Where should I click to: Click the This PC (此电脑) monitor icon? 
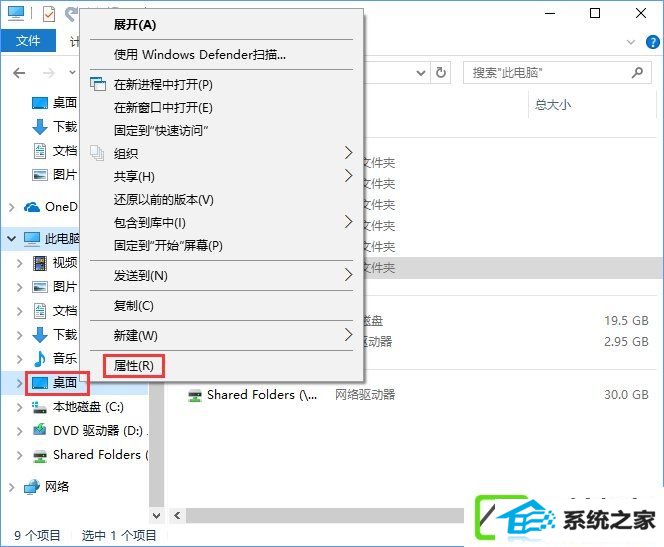pyautogui.click(x=32, y=239)
